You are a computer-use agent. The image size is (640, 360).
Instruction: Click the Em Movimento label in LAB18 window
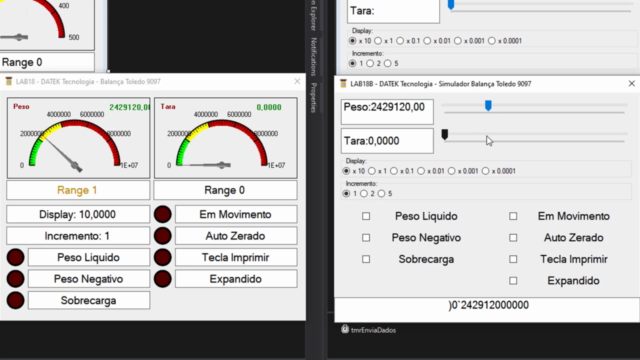tap(236, 214)
